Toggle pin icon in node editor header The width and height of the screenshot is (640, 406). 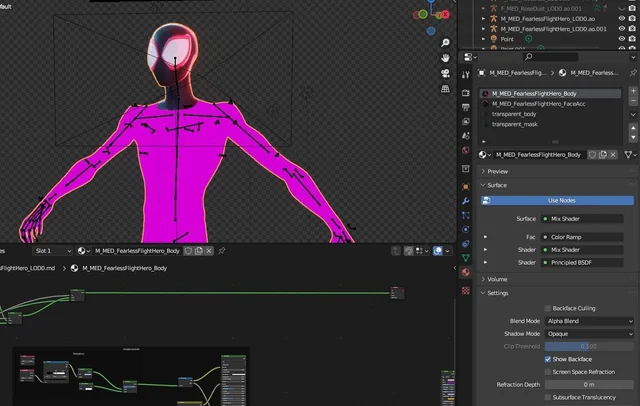(x=222, y=251)
